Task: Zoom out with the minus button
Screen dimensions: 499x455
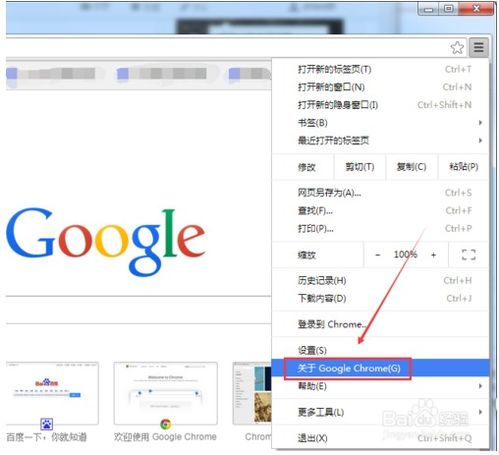Action: [377, 255]
